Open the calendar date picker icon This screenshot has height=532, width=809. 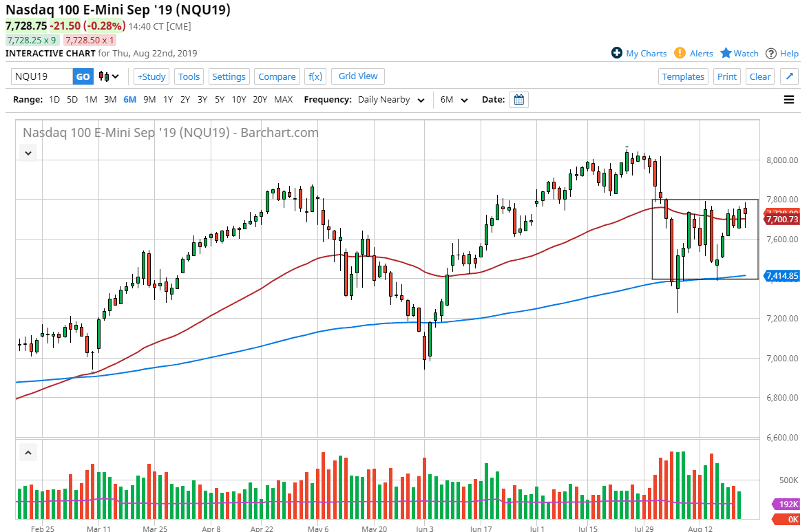pos(518,99)
